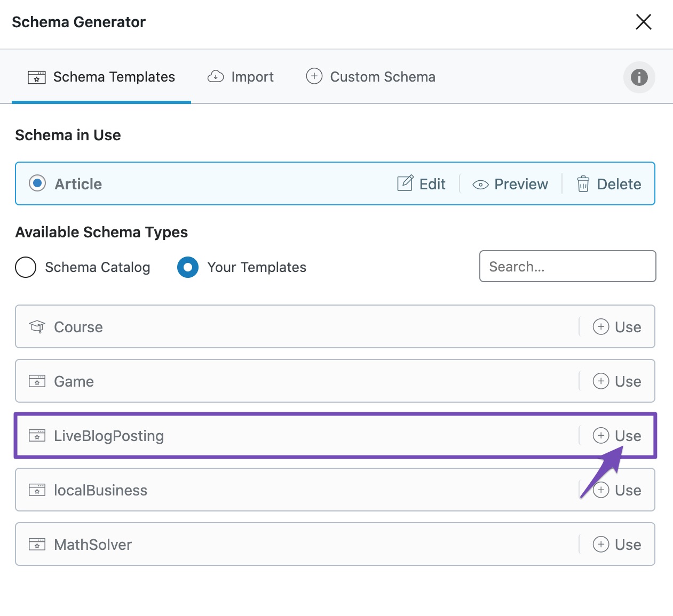Click the trash icon for Article
Screen dimensions: 673x616
(583, 183)
